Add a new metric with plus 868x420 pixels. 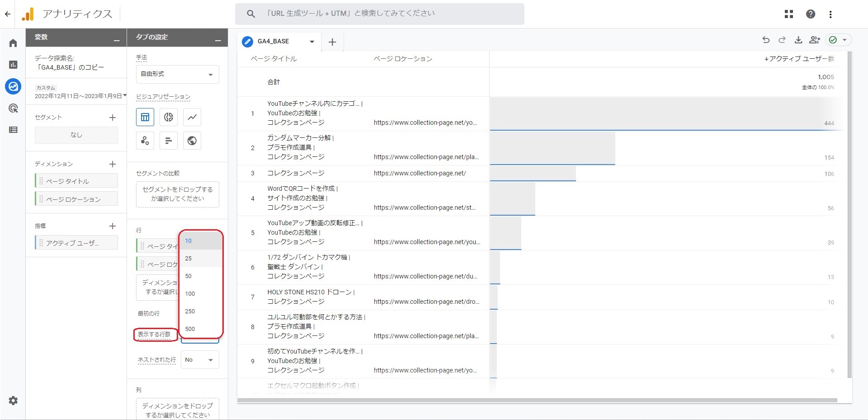113,226
